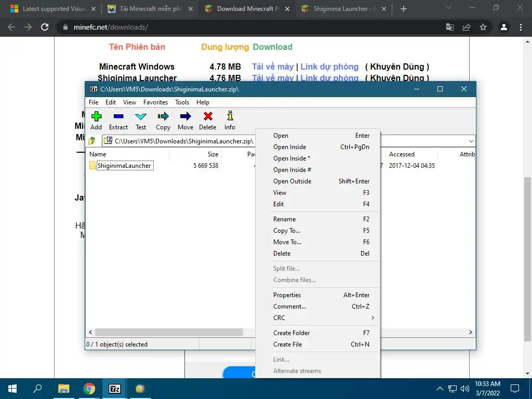Bookmark this page with the star icon
The image size is (532, 399).
(483, 27)
